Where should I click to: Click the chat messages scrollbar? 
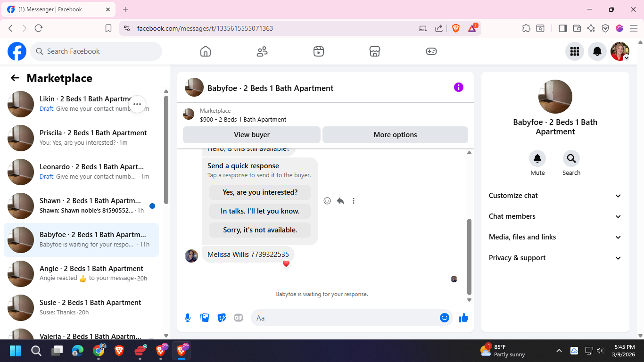pyautogui.click(x=469, y=257)
